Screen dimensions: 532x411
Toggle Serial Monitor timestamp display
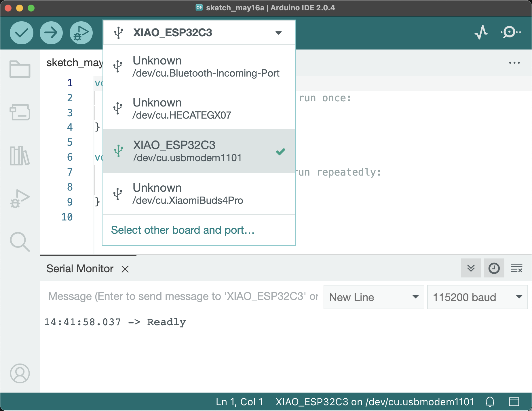tap(494, 268)
